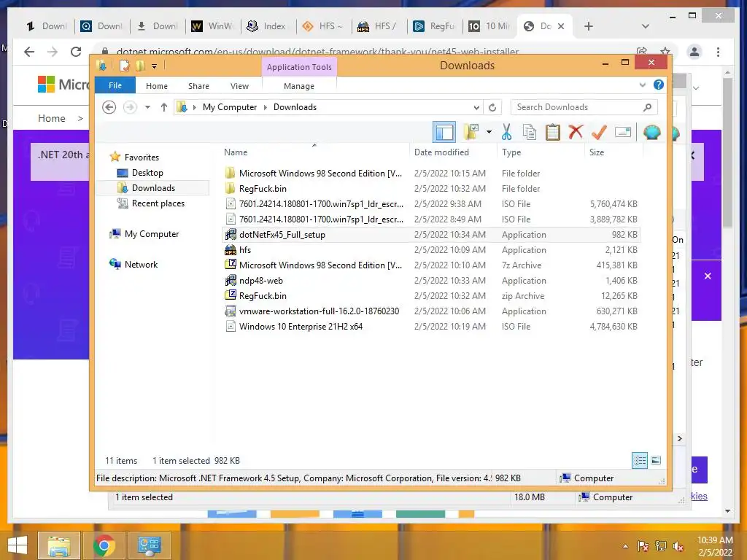Viewport: 747px width, 560px height.
Task: Sort files by Type column
Action: (x=511, y=152)
